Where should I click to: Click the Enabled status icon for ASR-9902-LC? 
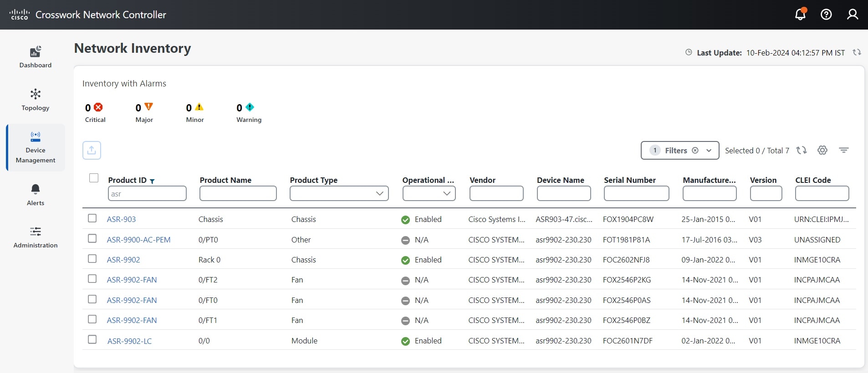pos(405,341)
